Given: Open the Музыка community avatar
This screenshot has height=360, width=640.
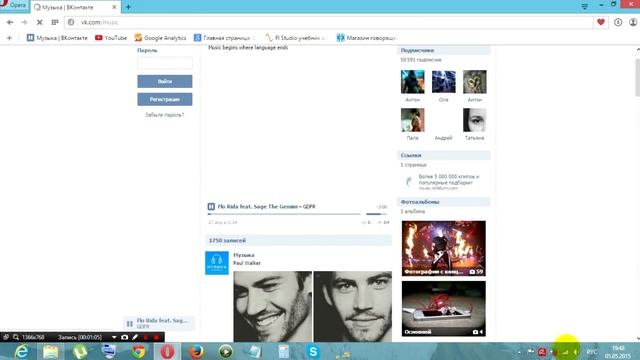Looking at the screenshot, I should pyautogui.click(x=217, y=263).
